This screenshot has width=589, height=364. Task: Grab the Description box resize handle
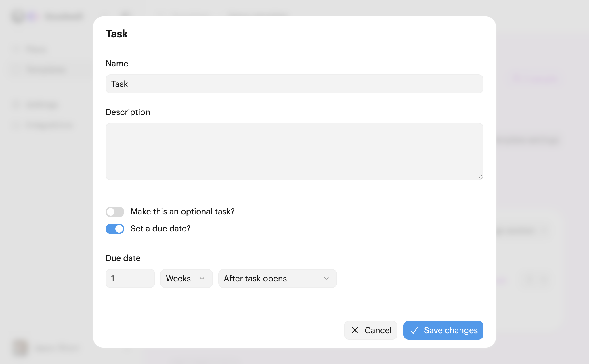[480, 177]
